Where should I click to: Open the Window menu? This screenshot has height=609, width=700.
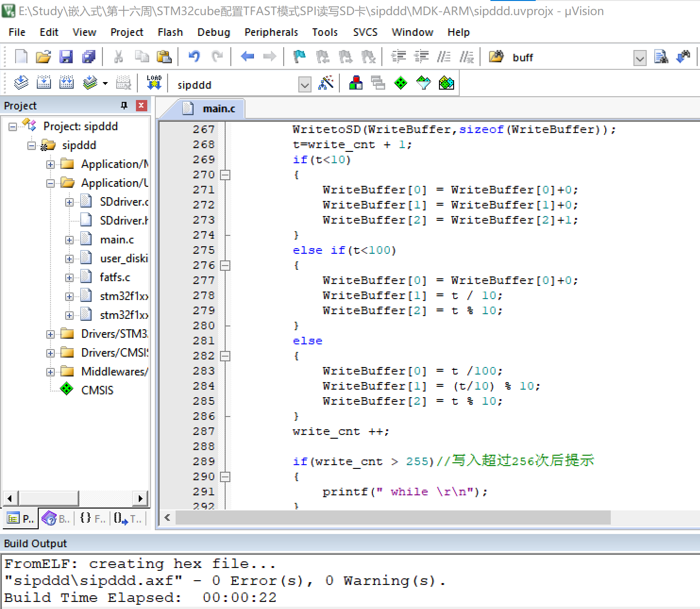pyautogui.click(x=413, y=32)
